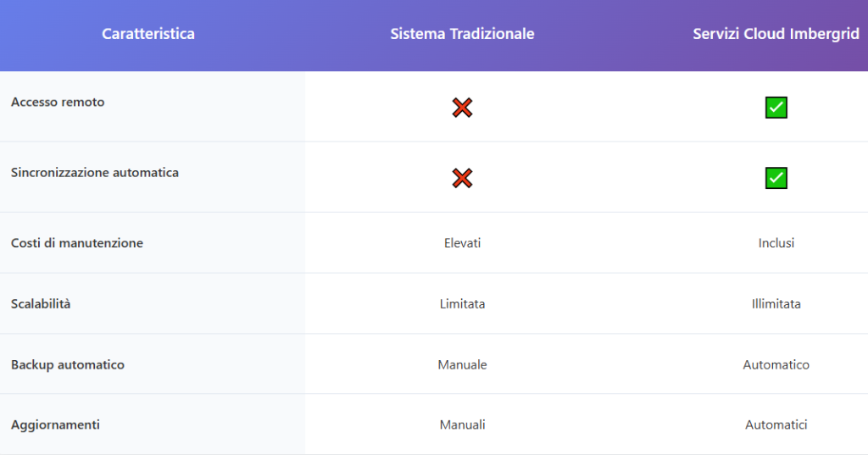Select the Accesso remoto row label
The width and height of the screenshot is (868, 455).
coord(58,102)
